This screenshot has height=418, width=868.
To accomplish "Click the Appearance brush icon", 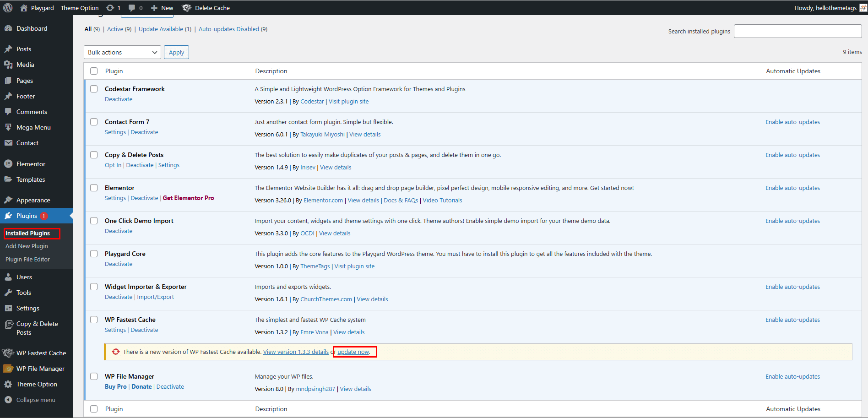I will click(8, 200).
